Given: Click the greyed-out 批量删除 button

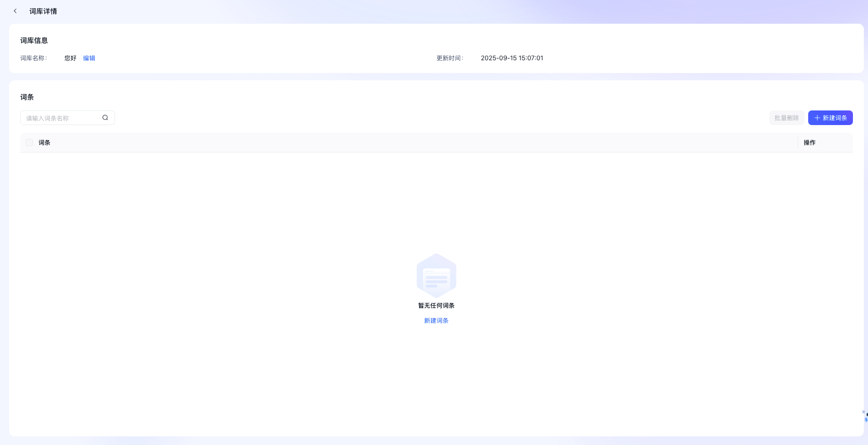Looking at the screenshot, I should coord(786,118).
